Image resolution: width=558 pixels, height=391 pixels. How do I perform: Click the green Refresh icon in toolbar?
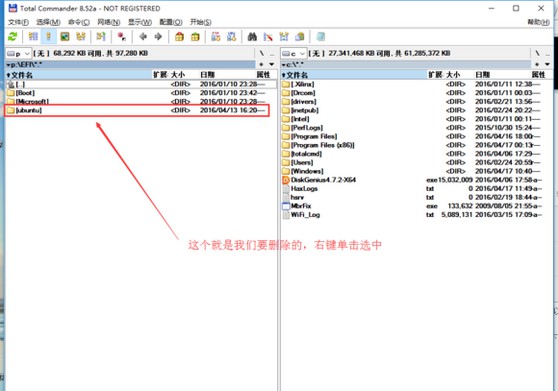12,36
